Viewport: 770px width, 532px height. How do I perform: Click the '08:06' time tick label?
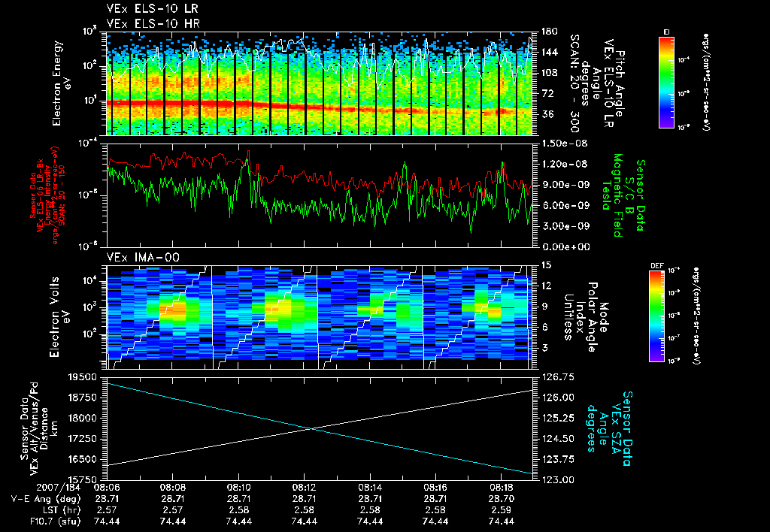[107, 488]
